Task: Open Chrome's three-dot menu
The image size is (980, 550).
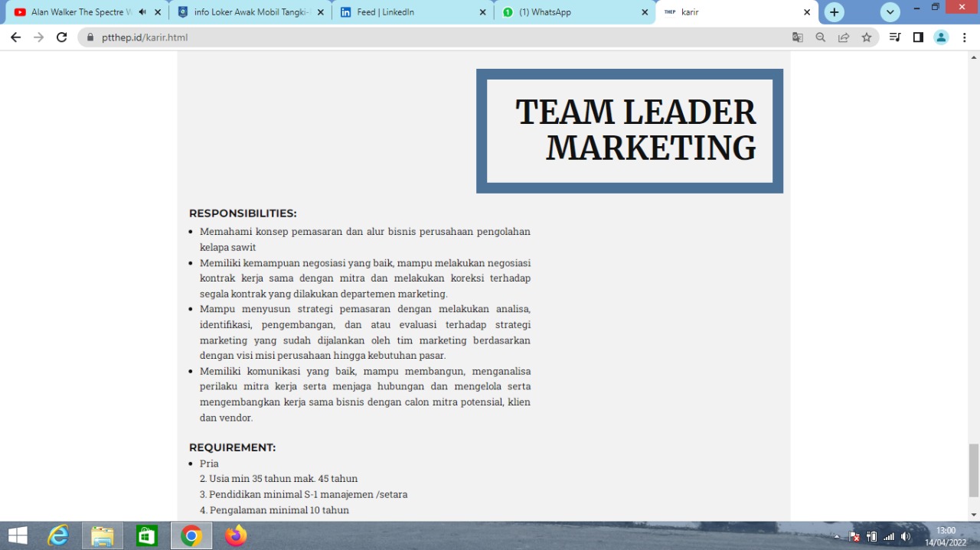Action: (964, 37)
